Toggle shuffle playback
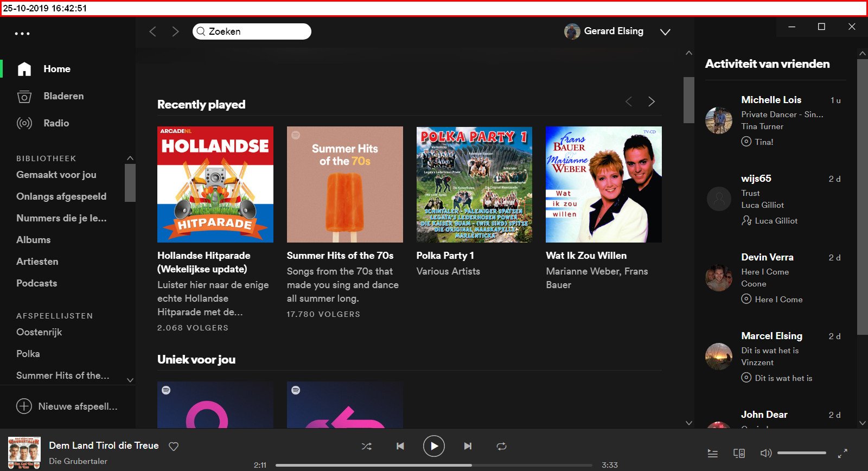Image resolution: width=868 pixels, height=471 pixels. 367,446
